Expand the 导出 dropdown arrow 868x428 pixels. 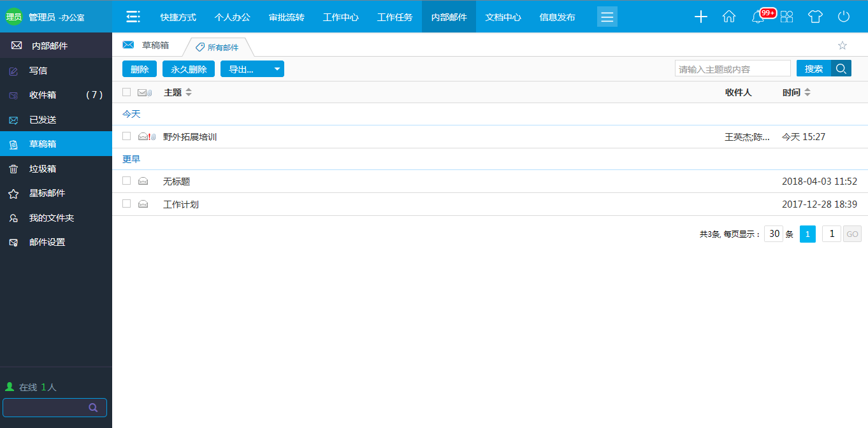tap(277, 69)
